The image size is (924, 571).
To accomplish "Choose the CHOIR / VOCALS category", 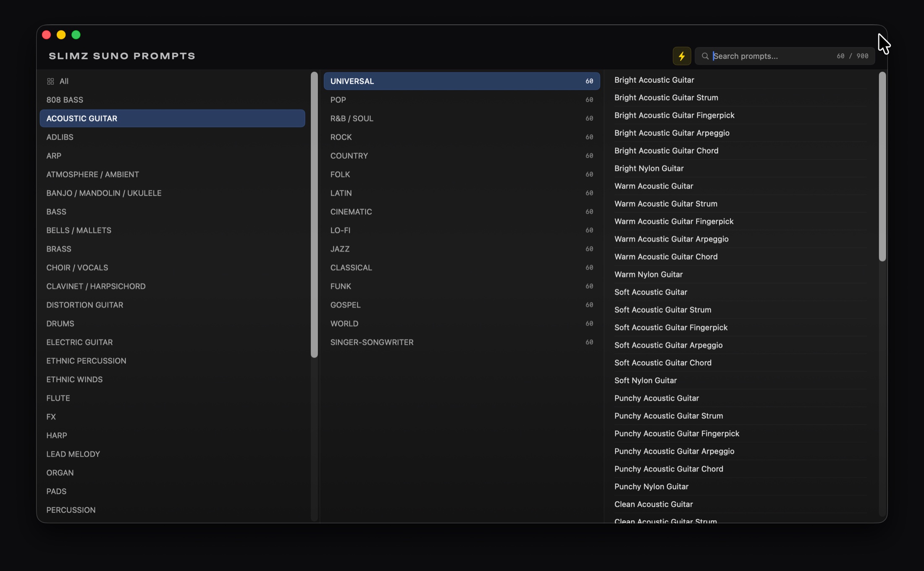I will coord(172,267).
